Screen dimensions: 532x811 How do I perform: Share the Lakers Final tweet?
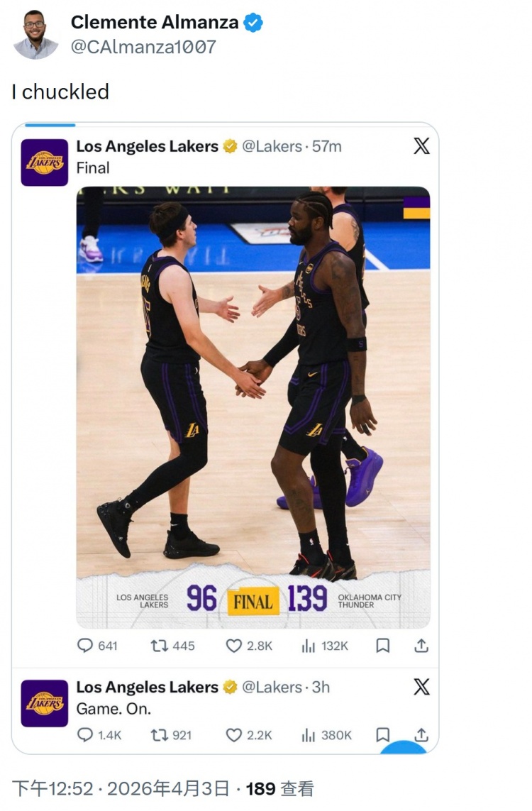click(x=421, y=646)
